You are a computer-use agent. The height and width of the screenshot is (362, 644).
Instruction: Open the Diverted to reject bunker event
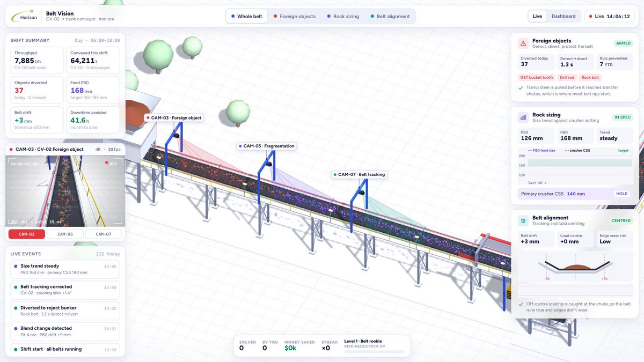coord(65,311)
